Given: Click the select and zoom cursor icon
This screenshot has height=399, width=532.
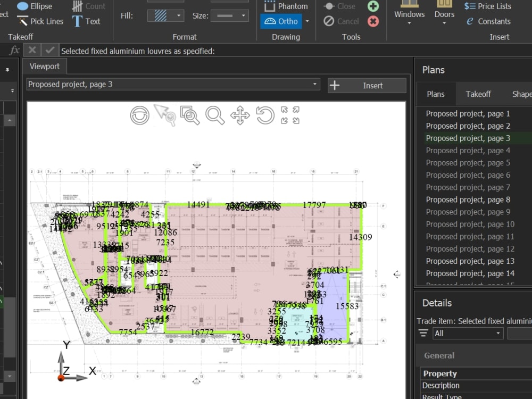Looking at the screenshot, I should [165, 115].
